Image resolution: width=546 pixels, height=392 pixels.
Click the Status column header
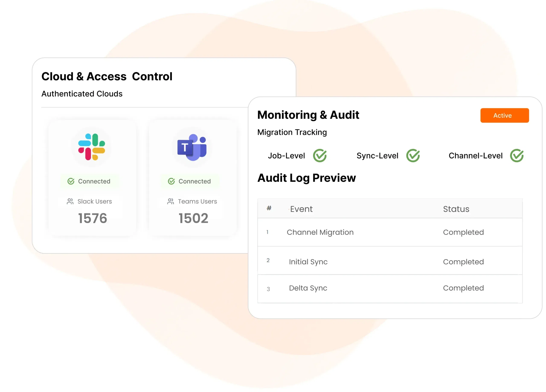(x=456, y=209)
